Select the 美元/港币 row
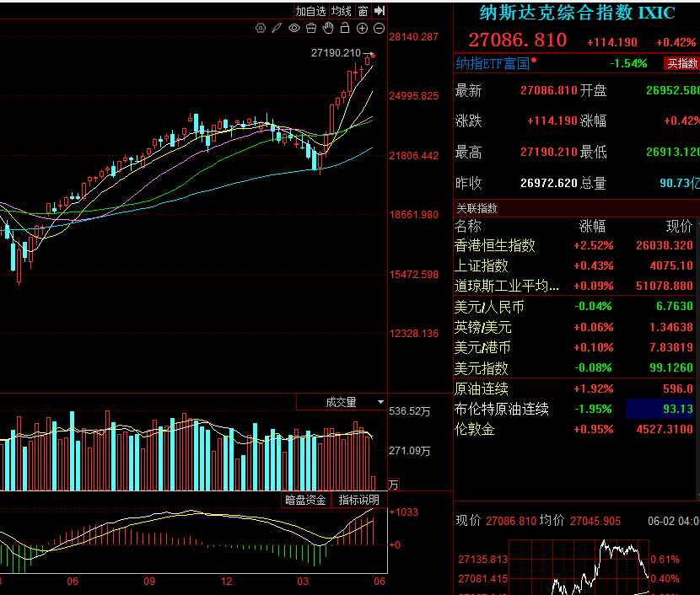Viewport: 700px width, 595px height. (x=574, y=347)
